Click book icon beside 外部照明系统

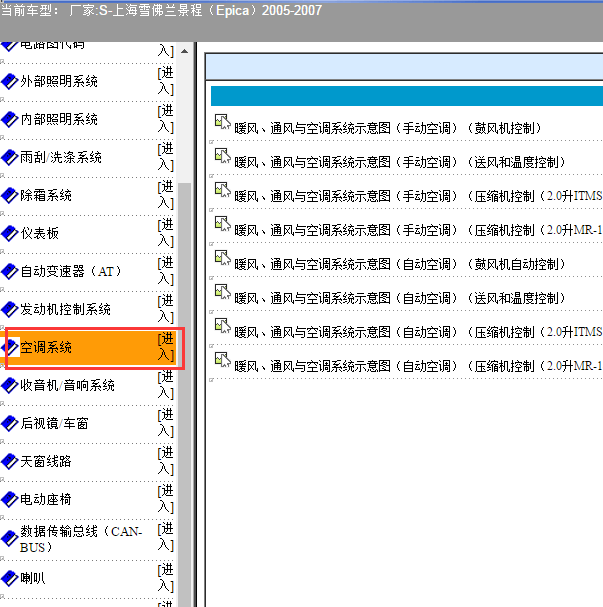click(x=9, y=81)
